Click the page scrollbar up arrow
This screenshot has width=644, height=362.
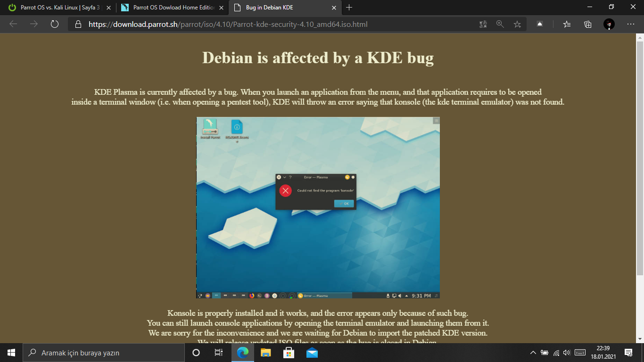coord(640,37)
